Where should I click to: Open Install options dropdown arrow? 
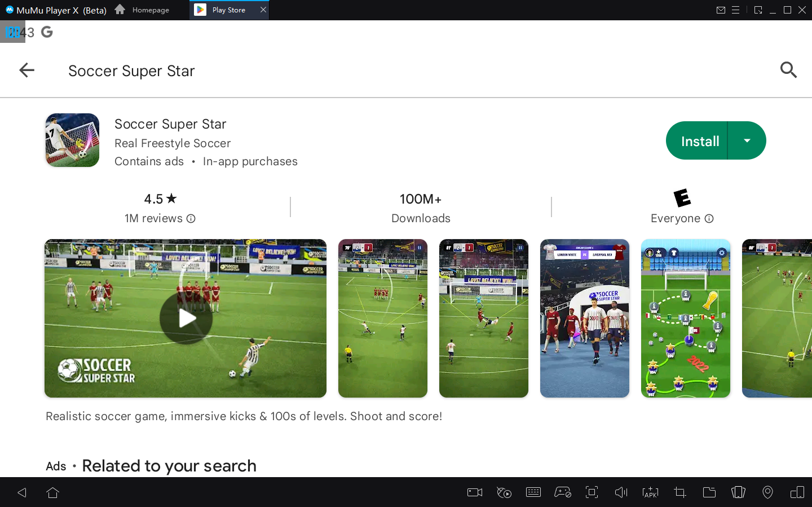click(747, 140)
